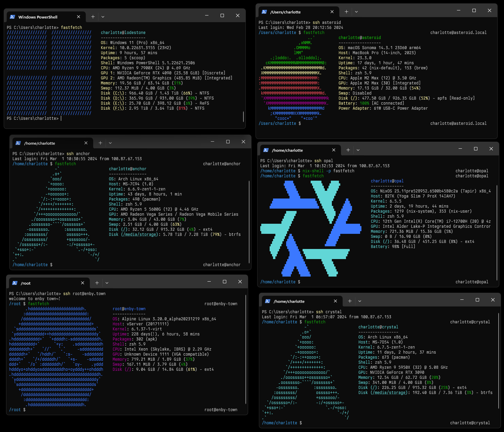Maximize the Windows PowerShell window

pos(222,15)
